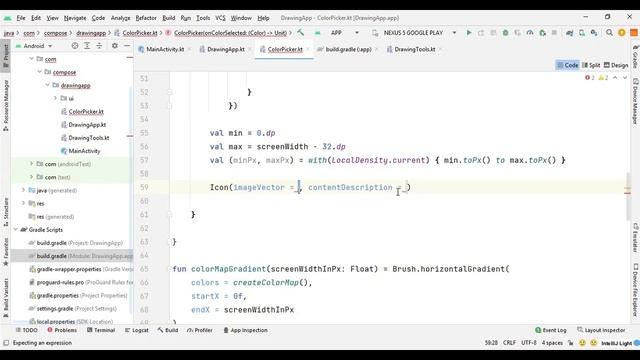Click the Expand All icon in Project panel

click(x=87, y=46)
